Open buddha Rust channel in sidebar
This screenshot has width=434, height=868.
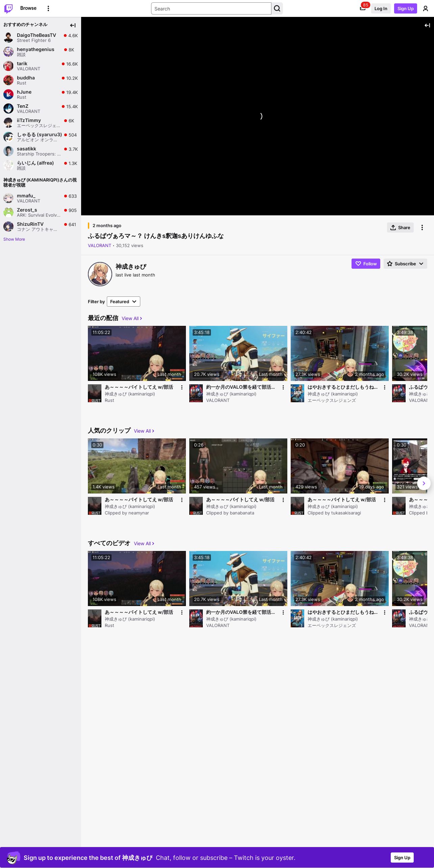(x=41, y=80)
